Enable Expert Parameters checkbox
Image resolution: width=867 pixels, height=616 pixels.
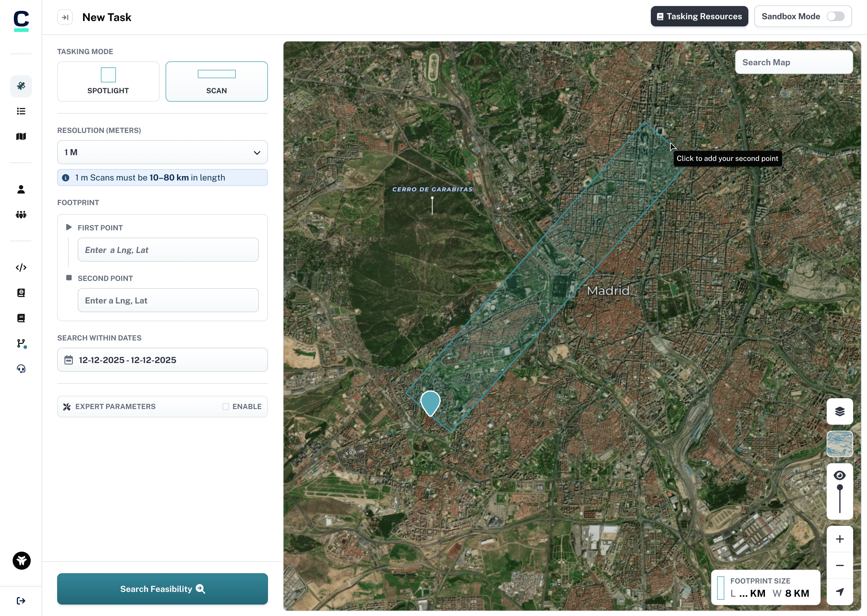point(226,407)
